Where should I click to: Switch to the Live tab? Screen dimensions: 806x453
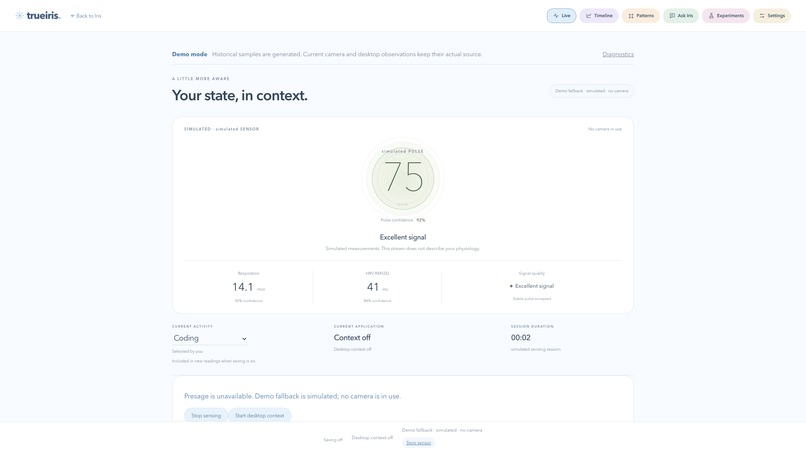[561, 16]
